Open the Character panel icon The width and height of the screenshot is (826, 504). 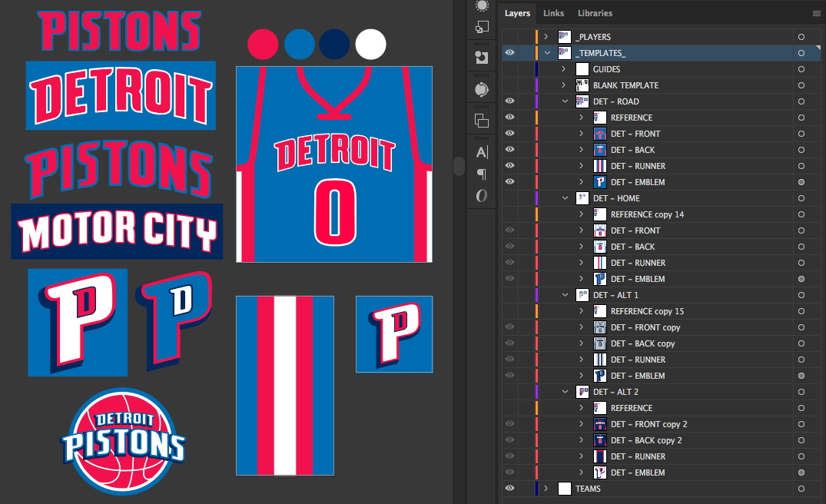pyautogui.click(x=481, y=152)
